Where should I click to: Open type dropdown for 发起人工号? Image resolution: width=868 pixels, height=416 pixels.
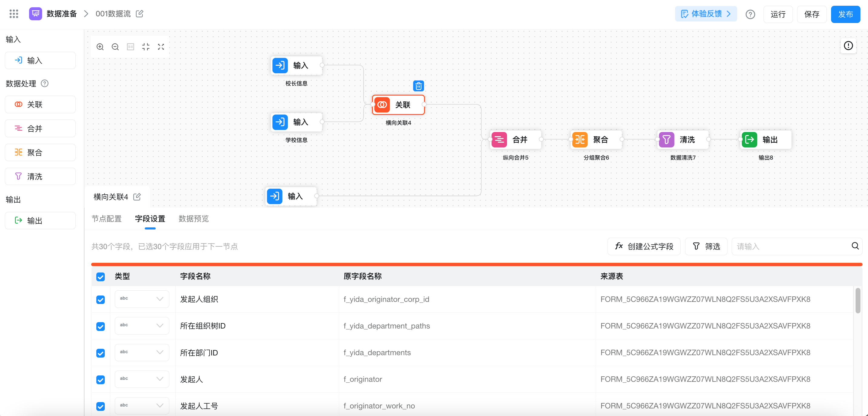click(x=142, y=406)
